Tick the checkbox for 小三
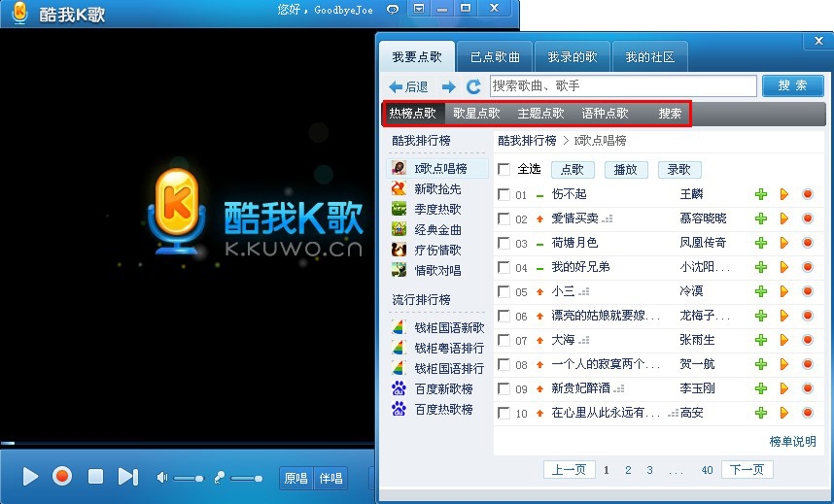Image resolution: width=834 pixels, height=504 pixels. point(504,291)
